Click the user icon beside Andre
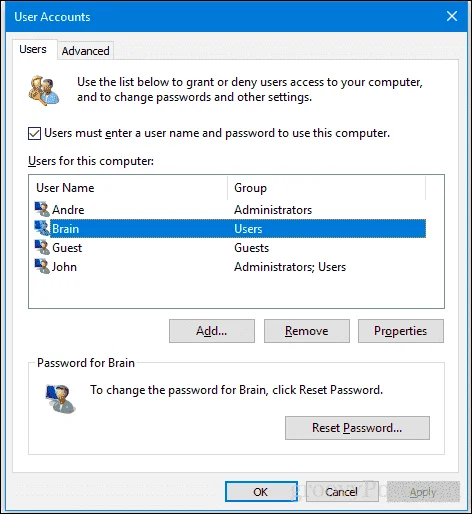The height and width of the screenshot is (514, 472). (x=42, y=209)
